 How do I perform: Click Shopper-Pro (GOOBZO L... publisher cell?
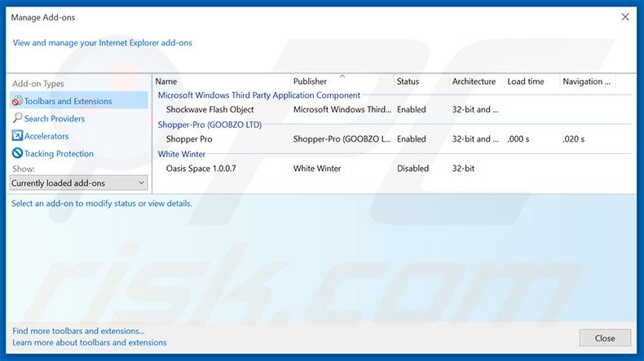342,139
